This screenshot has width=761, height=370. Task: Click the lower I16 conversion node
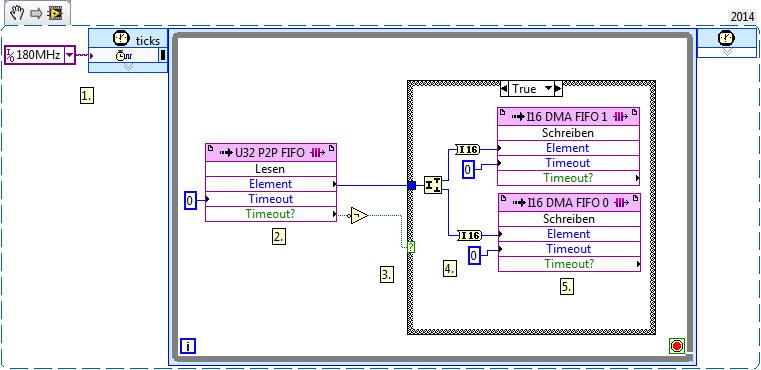[x=469, y=235]
